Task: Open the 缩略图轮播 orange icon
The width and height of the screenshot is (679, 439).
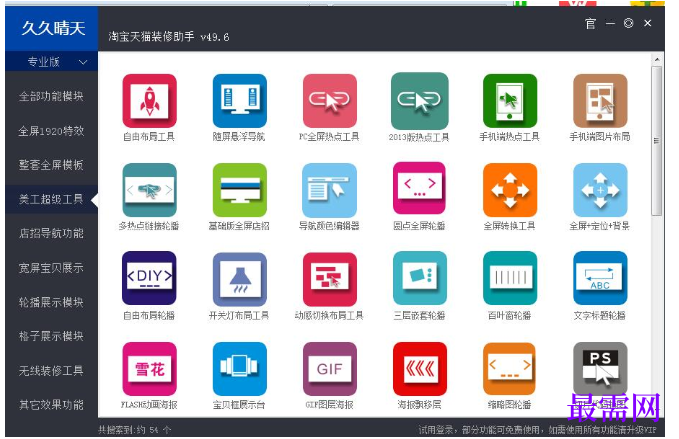Action: tap(510, 368)
